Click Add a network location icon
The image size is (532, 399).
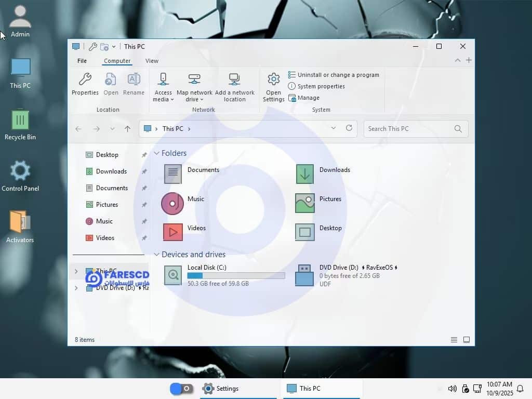(234, 79)
